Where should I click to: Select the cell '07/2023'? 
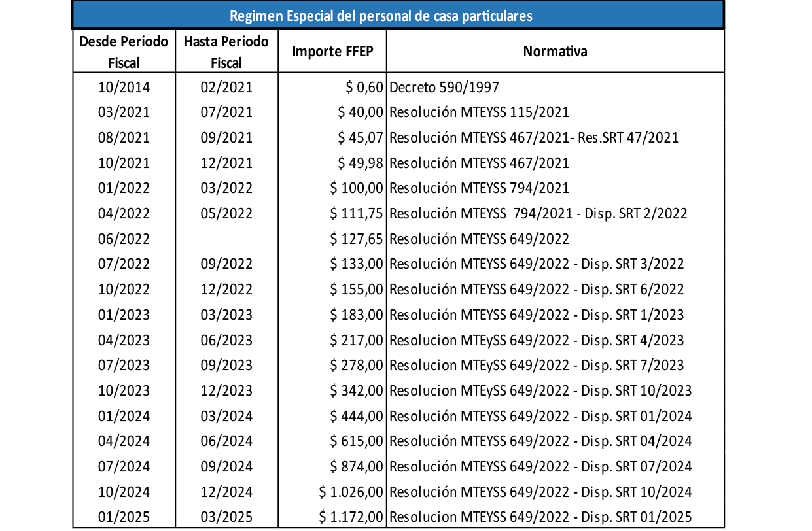(x=124, y=365)
